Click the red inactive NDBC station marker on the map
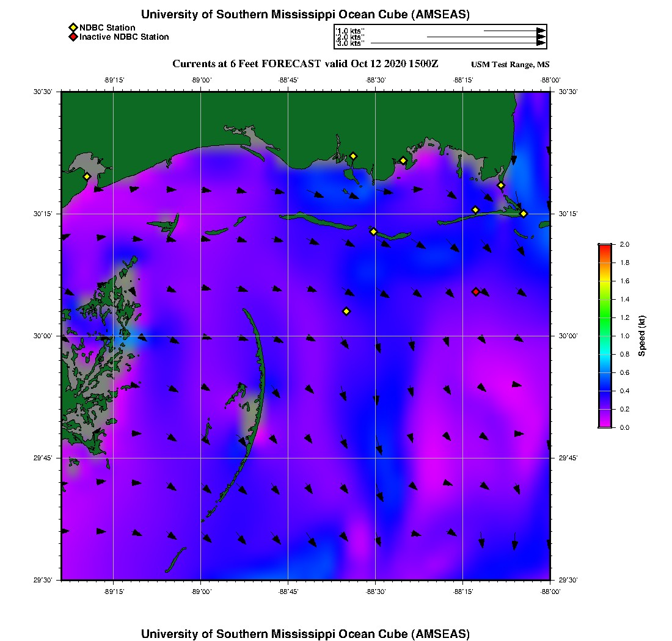The image size is (672, 641). (476, 292)
